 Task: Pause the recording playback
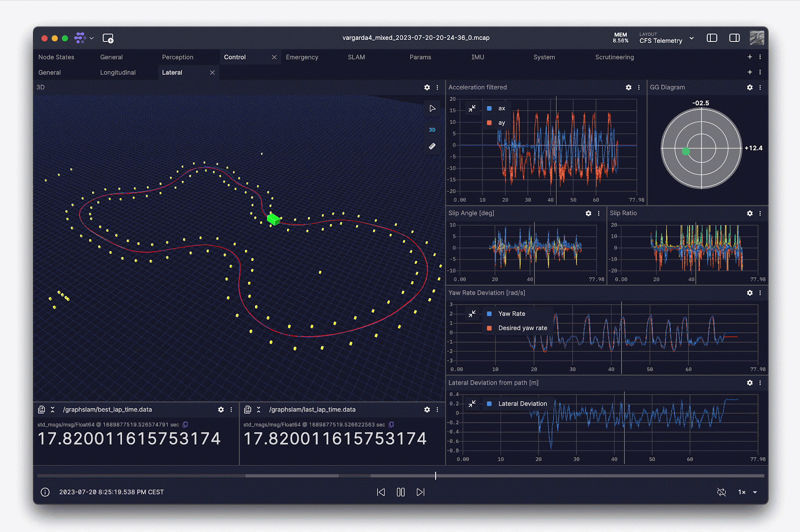pos(400,492)
